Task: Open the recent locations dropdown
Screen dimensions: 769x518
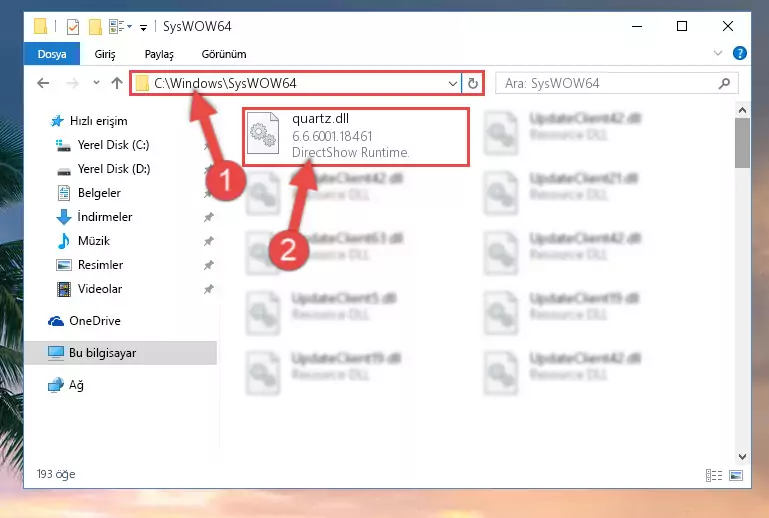Action: [96, 83]
